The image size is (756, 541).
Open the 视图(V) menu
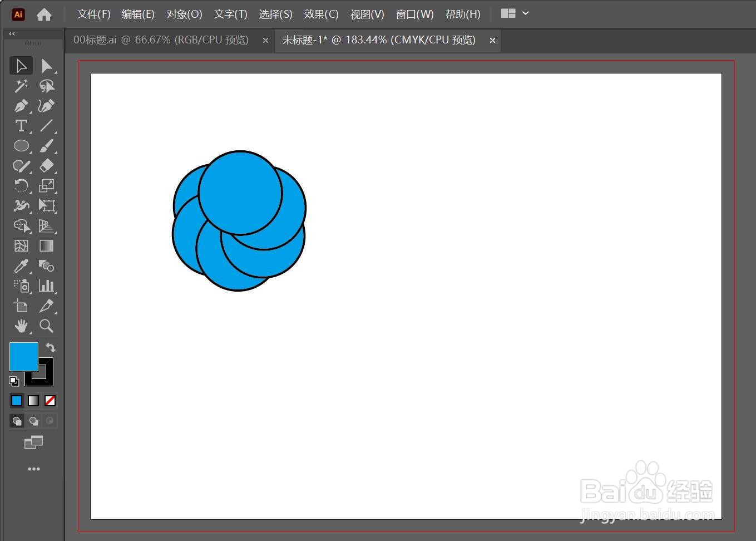pyautogui.click(x=367, y=14)
